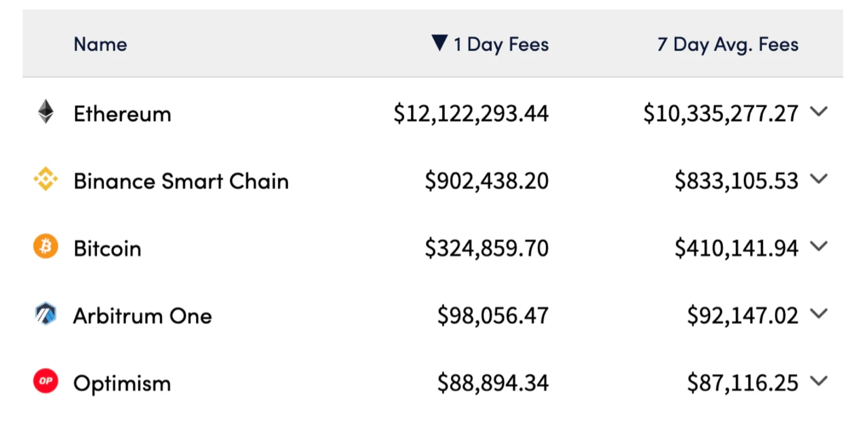This screenshot has width=868, height=429.
Task: Expand the Binance Smart Chain row chevron
Action: (x=819, y=179)
